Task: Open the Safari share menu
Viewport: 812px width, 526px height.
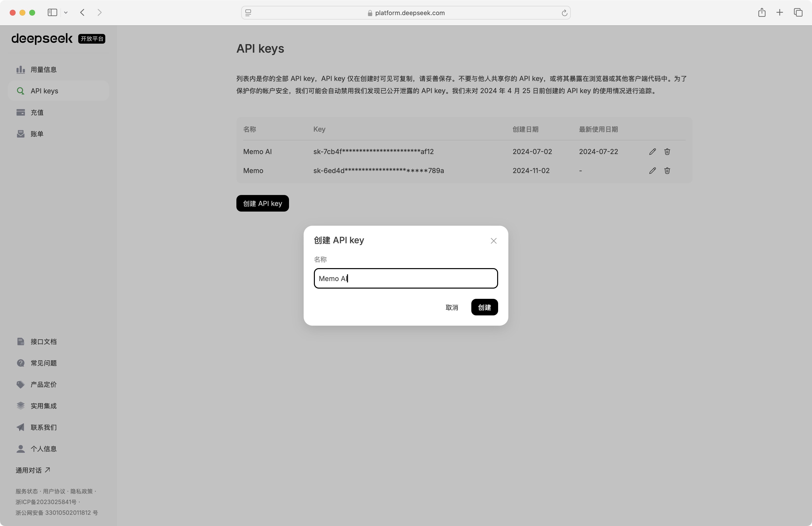Action: point(762,13)
